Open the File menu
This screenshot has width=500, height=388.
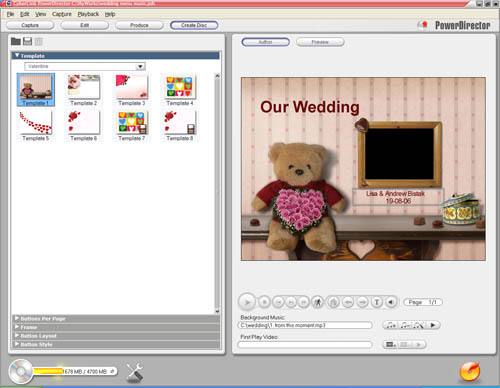click(10, 14)
